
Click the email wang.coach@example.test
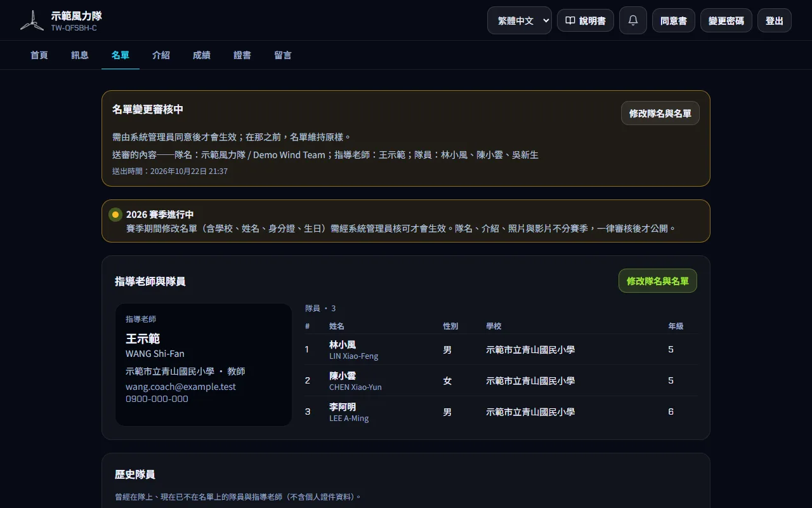coord(181,387)
